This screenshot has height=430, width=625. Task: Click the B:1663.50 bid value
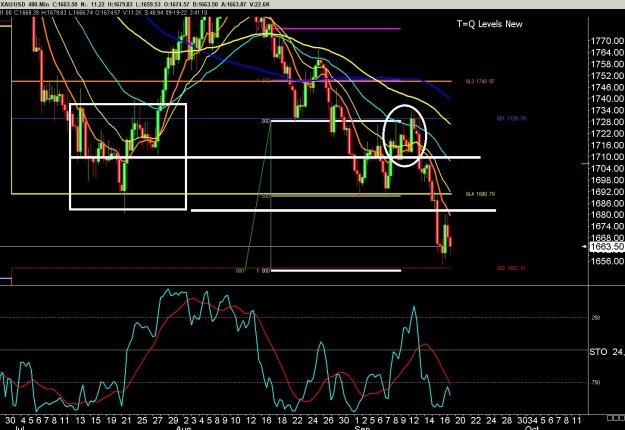coord(205,4)
